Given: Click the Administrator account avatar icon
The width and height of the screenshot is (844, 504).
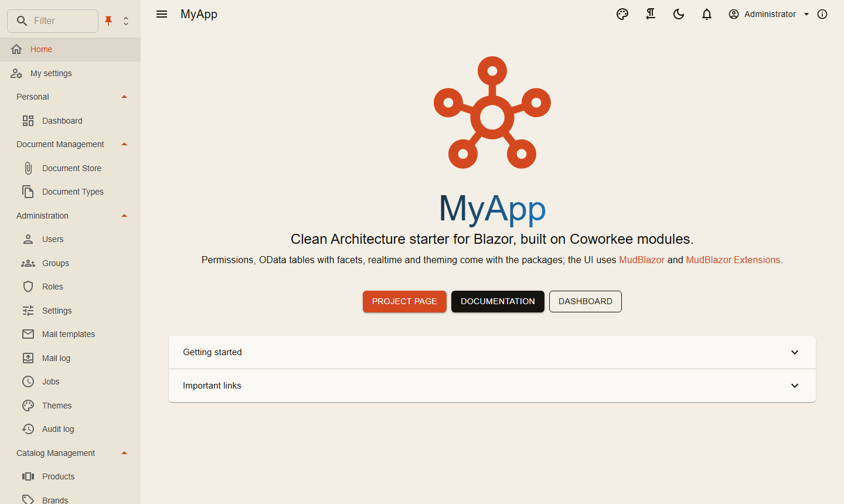Looking at the screenshot, I should [734, 14].
